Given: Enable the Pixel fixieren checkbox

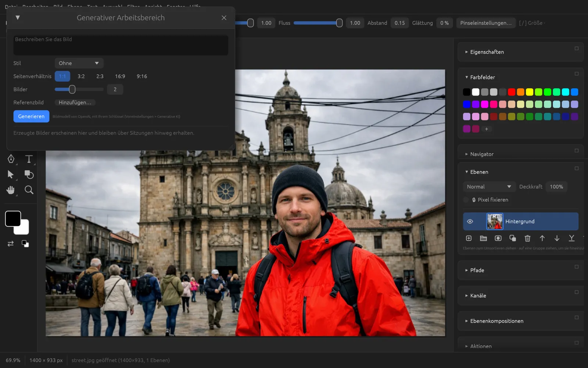Looking at the screenshot, I should coord(466,200).
